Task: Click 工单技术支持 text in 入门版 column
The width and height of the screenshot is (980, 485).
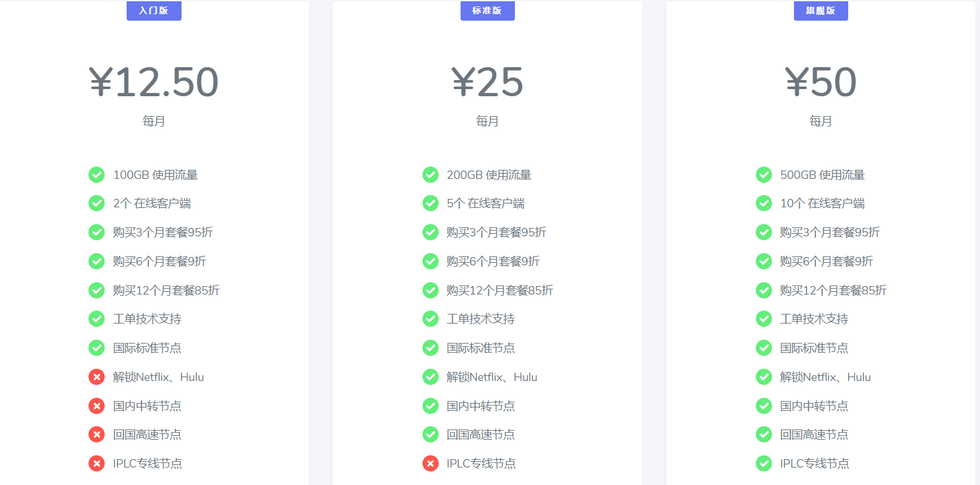Action: (147, 319)
